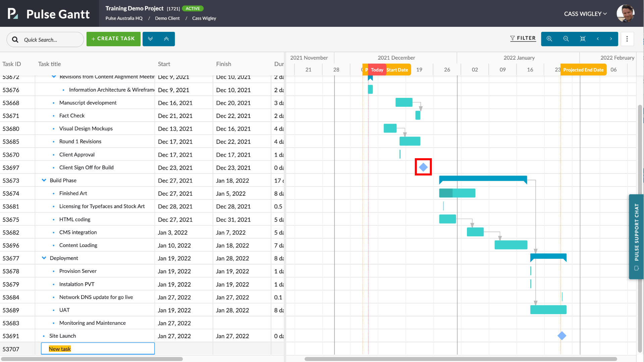The width and height of the screenshot is (644, 362).
Task: Select the Projected End Date label
Action: [x=583, y=69]
